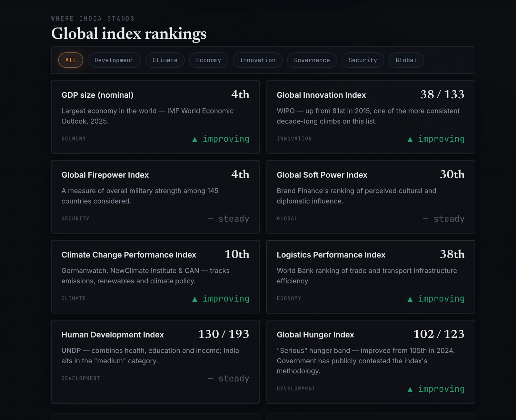Switch to the Governance filter

coord(312,60)
